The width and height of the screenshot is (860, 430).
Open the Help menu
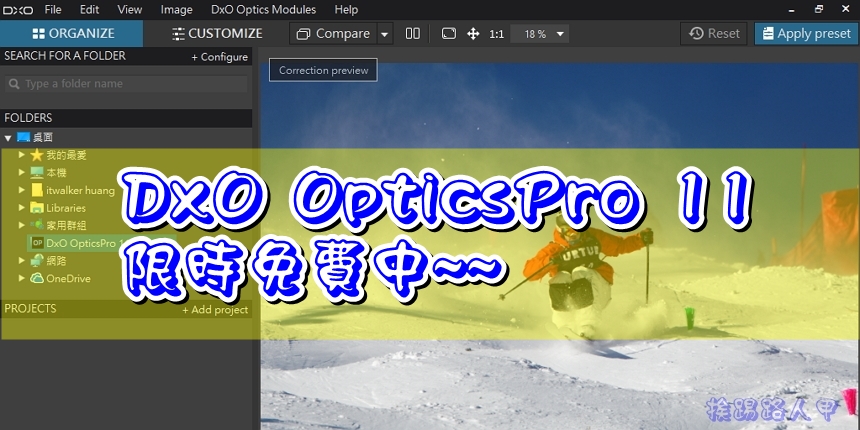pyautogui.click(x=346, y=10)
